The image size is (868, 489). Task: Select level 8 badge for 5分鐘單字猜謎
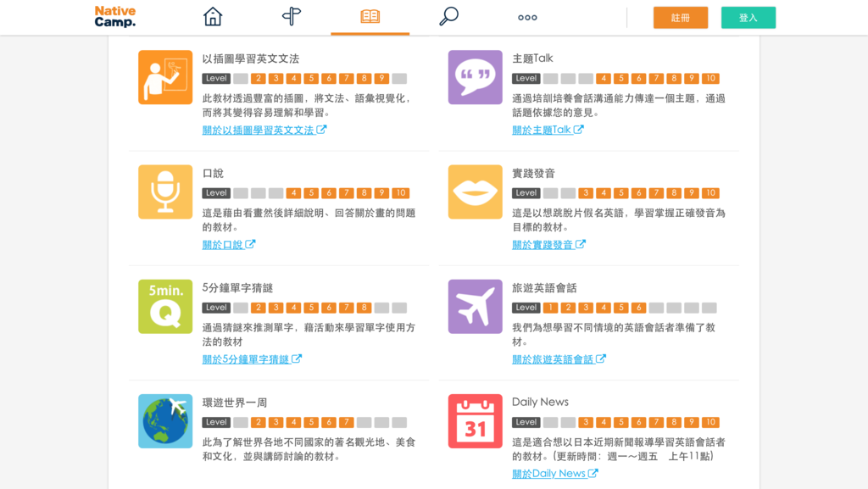(x=364, y=308)
